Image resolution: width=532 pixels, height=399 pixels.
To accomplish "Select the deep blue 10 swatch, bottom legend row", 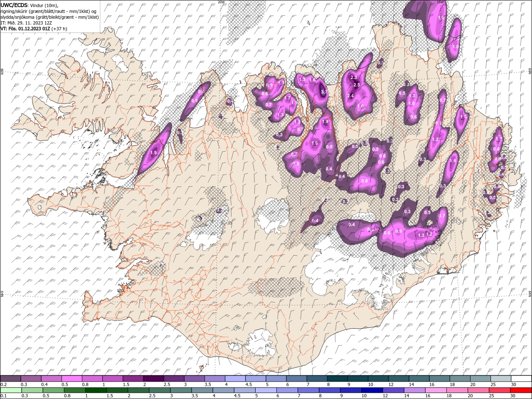I will click(x=372, y=390).
